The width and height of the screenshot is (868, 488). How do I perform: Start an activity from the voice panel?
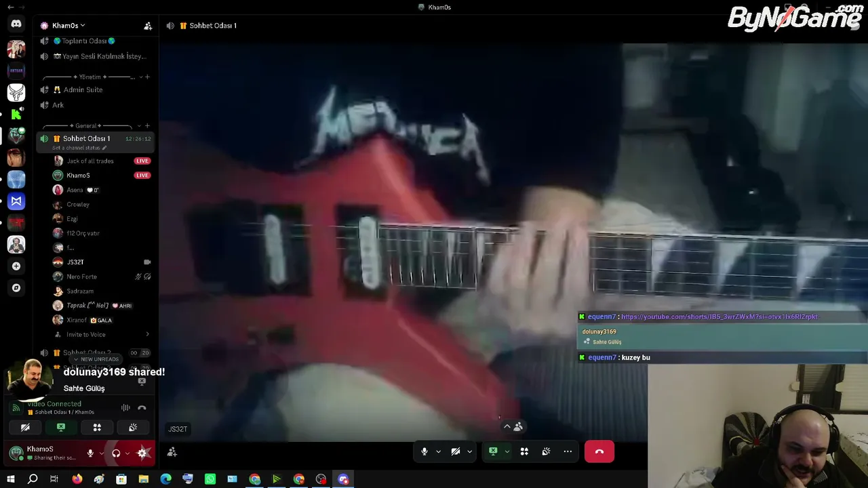pos(97,428)
